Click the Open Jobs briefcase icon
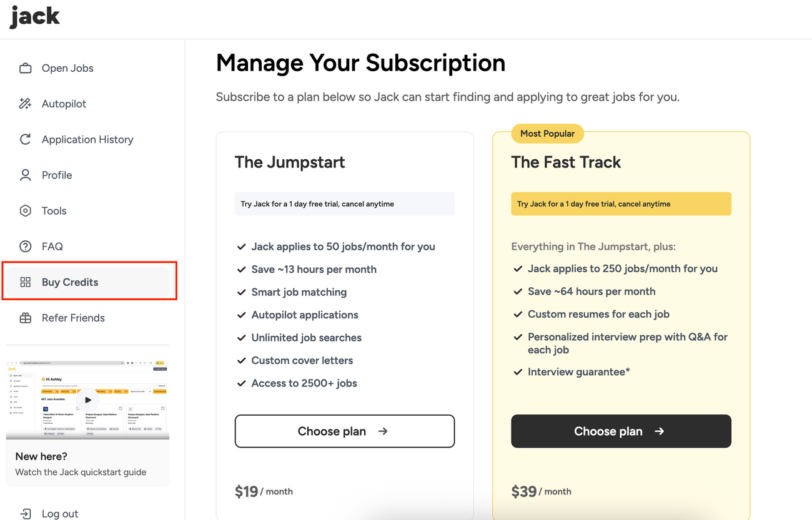Screen dimensions: 812x520 (26, 69)
